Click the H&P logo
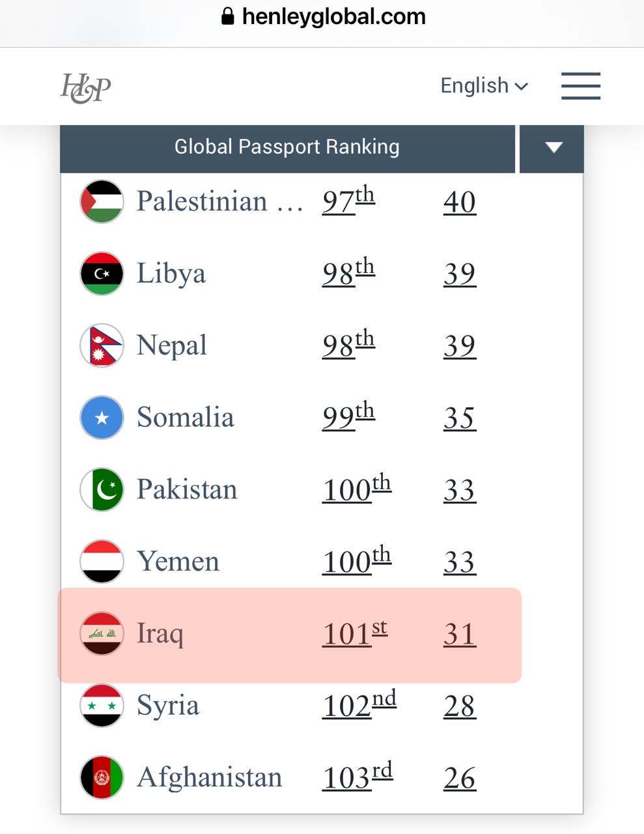This screenshot has width=644, height=834. [x=85, y=87]
